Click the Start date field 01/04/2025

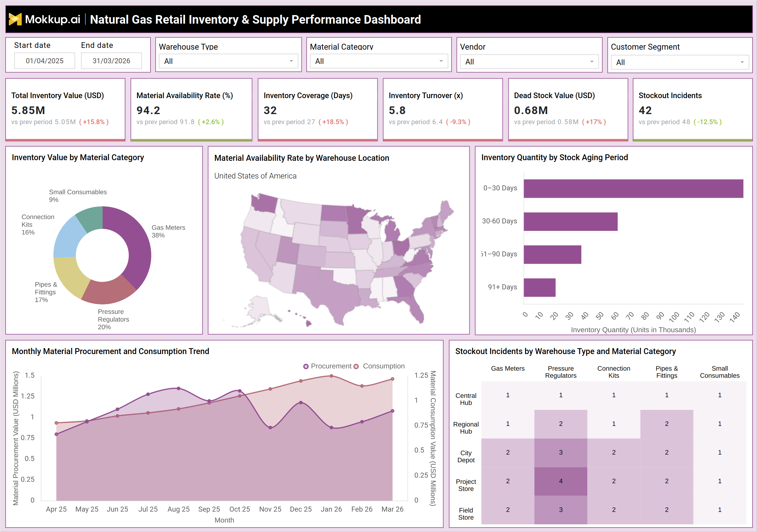coord(45,61)
